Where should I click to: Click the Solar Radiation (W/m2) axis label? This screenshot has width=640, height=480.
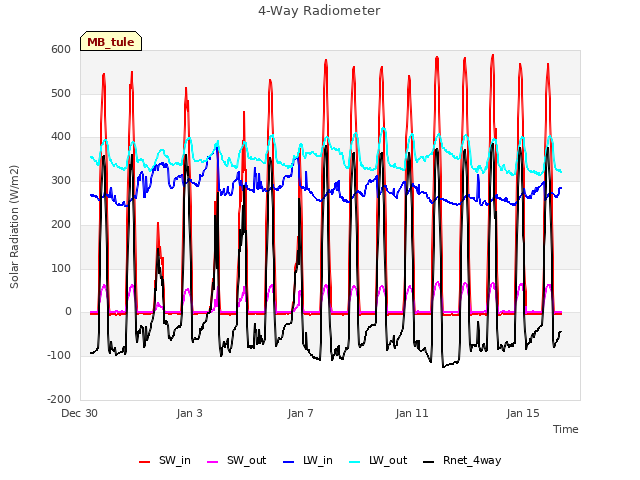[14, 227]
